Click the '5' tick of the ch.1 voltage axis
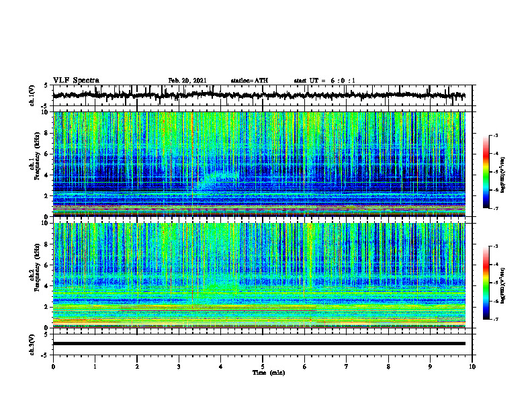This screenshot has width=532, height=411. click(46, 85)
